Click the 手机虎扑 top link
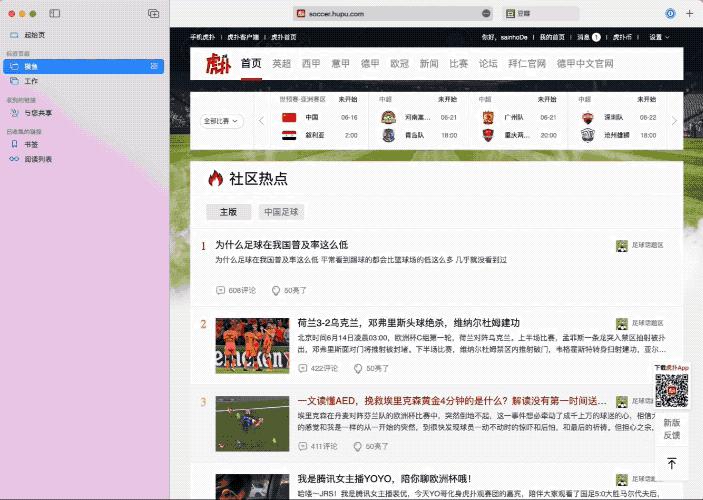 (202, 37)
